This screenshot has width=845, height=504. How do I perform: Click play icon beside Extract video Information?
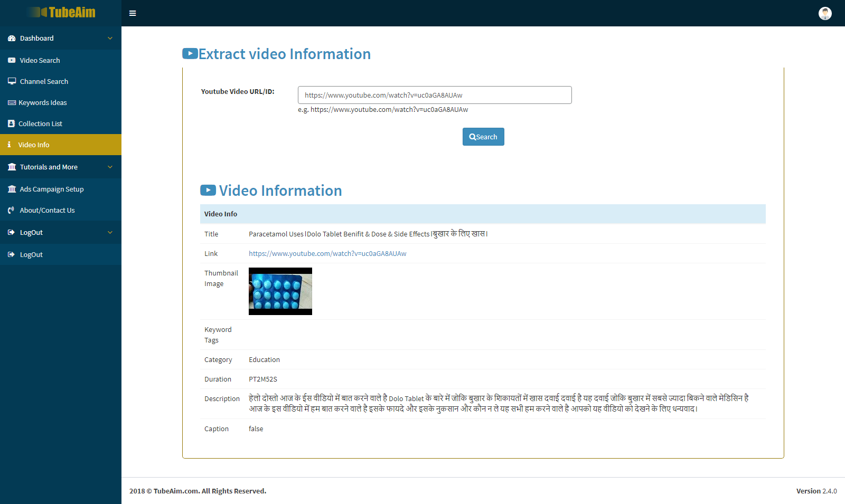(190, 54)
